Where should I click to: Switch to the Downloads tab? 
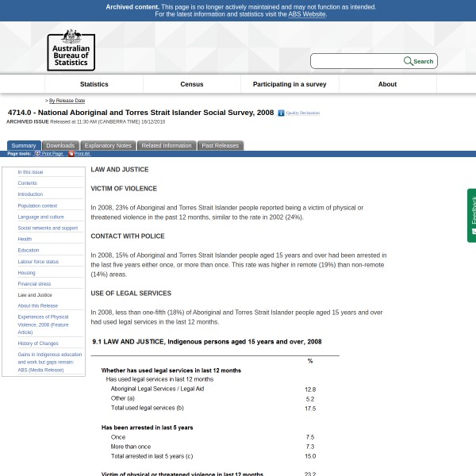pos(60,146)
